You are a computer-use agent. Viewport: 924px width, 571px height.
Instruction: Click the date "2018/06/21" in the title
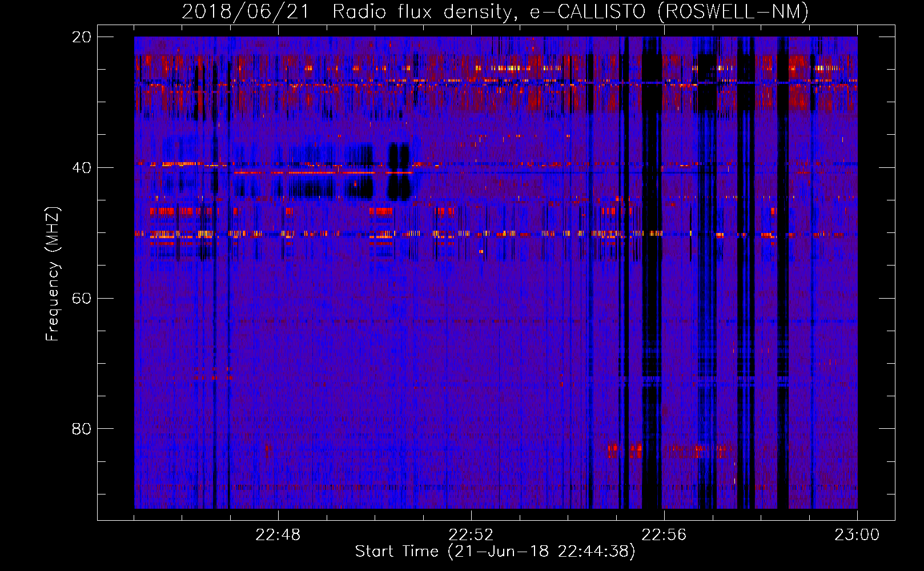click(x=246, y=11)
